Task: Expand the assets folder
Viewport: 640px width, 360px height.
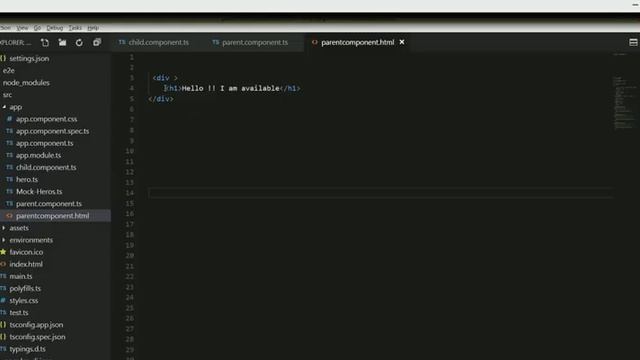Action: coord(4,228)
